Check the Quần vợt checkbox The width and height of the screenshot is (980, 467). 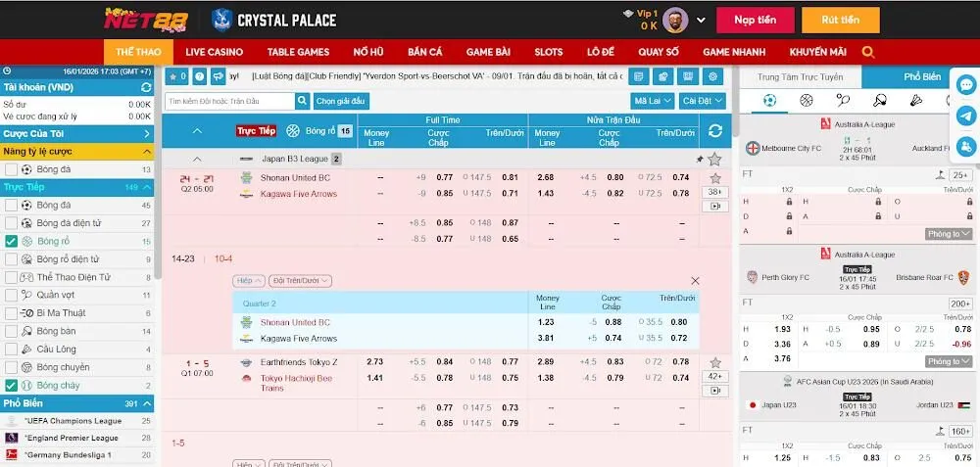[11, 296]
